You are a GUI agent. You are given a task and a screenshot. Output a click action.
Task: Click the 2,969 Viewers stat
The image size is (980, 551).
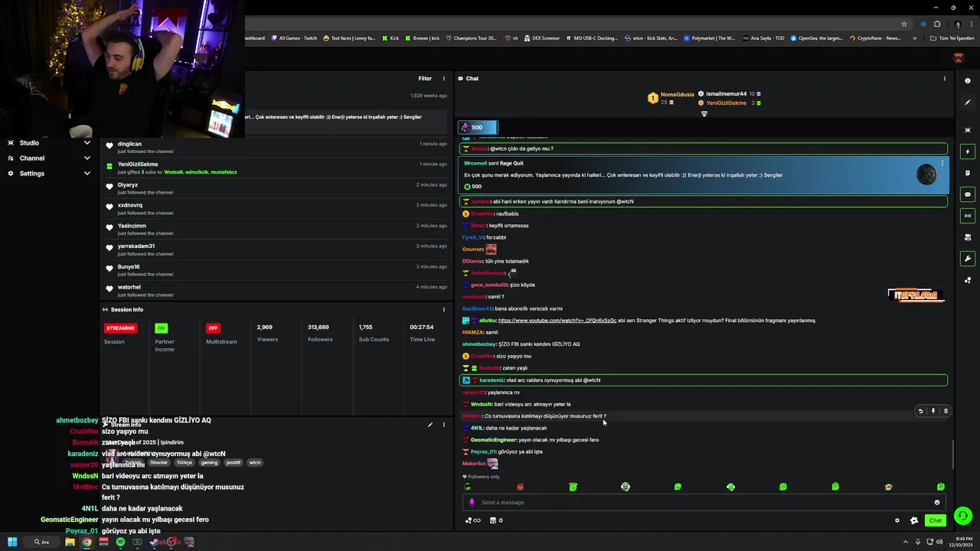coord(267,333)
